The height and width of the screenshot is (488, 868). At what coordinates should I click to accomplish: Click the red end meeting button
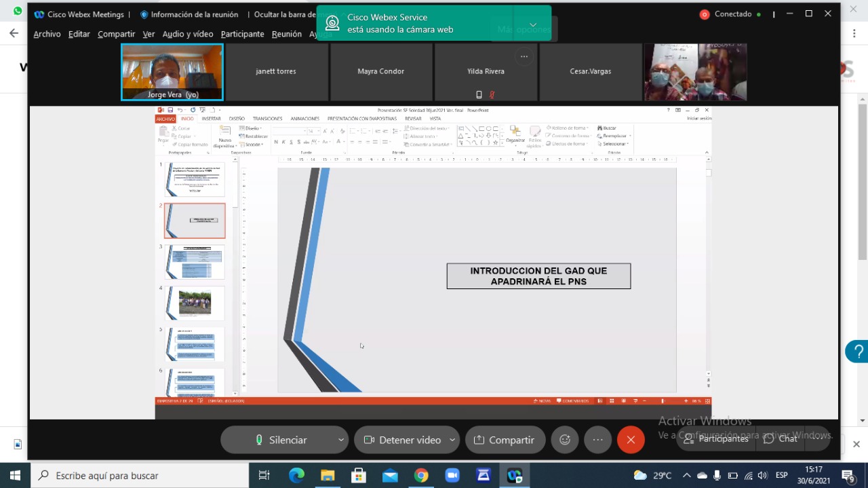[631, 440]
